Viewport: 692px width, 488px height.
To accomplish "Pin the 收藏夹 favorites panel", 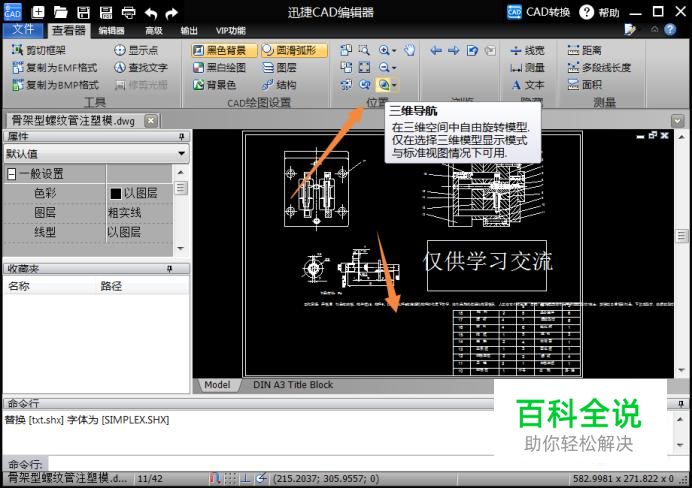I will click(170, 268).
